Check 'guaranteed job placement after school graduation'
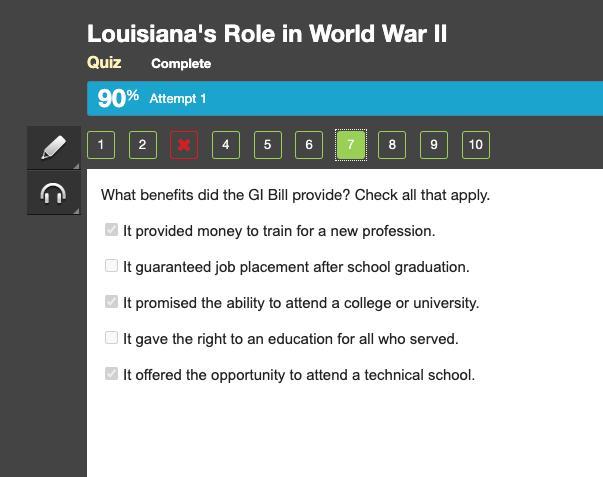Viewport: 603px width, 477px height. click(x=111, y=266)
